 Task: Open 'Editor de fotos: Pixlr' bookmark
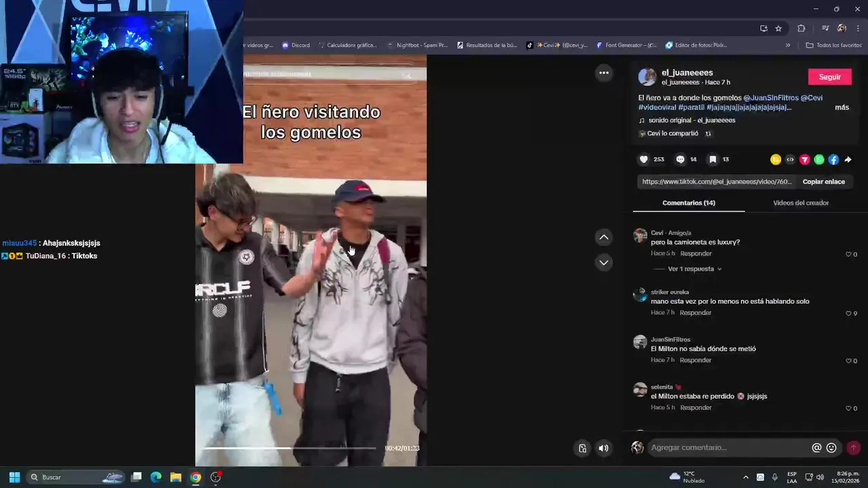(x=696, y=45)
